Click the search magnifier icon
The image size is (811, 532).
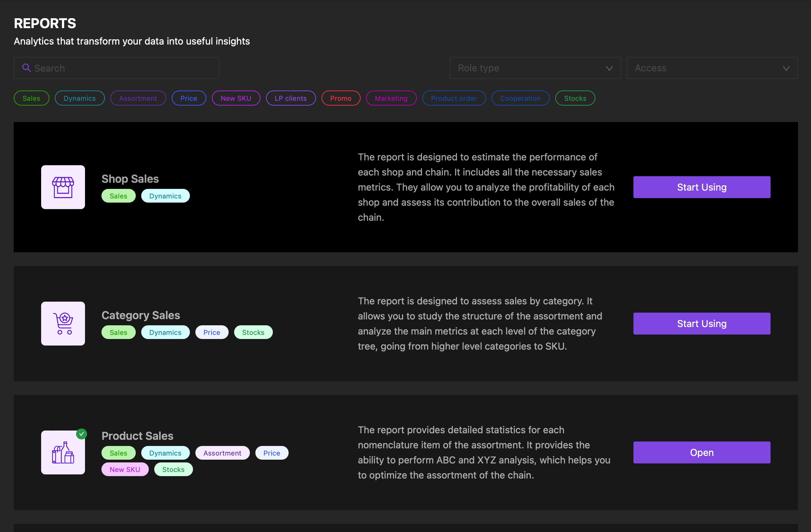(x=26, y=68)
